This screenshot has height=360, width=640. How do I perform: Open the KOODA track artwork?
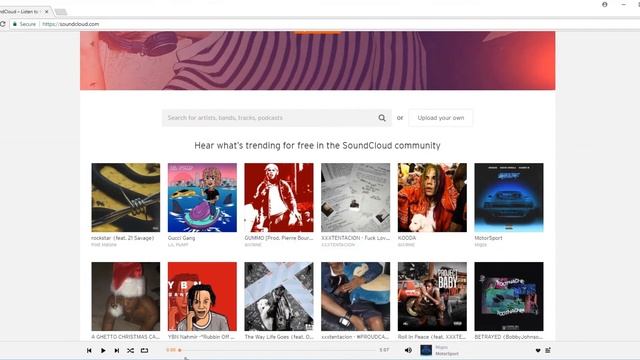tap(432, 198)
